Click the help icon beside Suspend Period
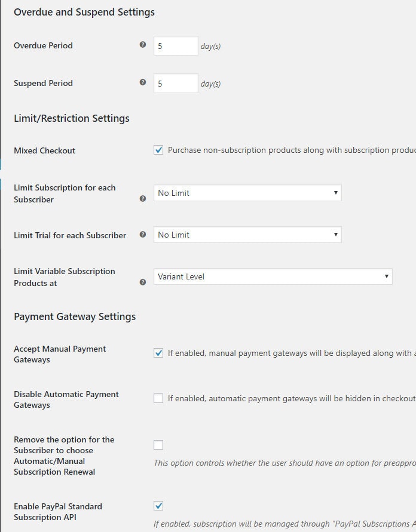This screenshot has height=532, width=416. tap(143, 82)
